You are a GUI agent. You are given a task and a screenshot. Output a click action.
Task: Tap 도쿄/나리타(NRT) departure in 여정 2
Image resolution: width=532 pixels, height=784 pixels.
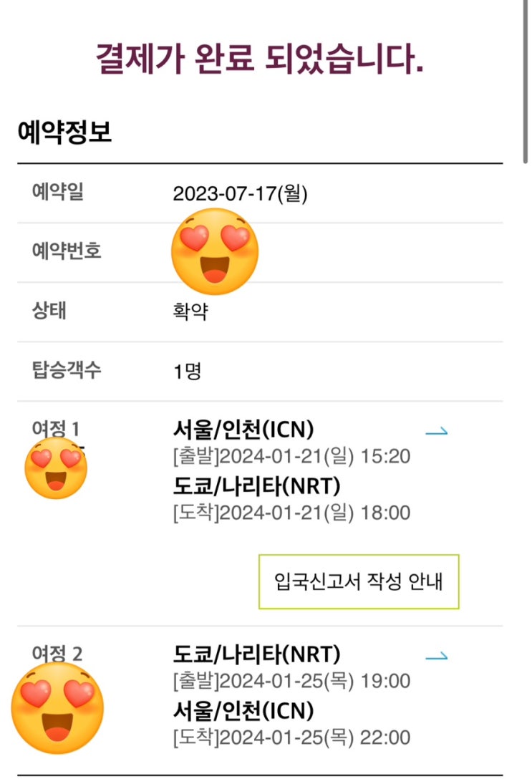pyautogui.click(x=256, y=654)
